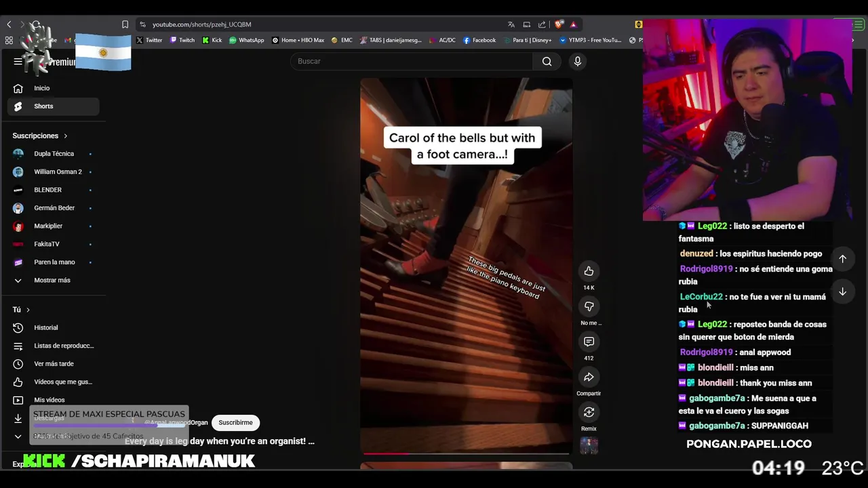Open the media control icon in address bar

[527, 24]
